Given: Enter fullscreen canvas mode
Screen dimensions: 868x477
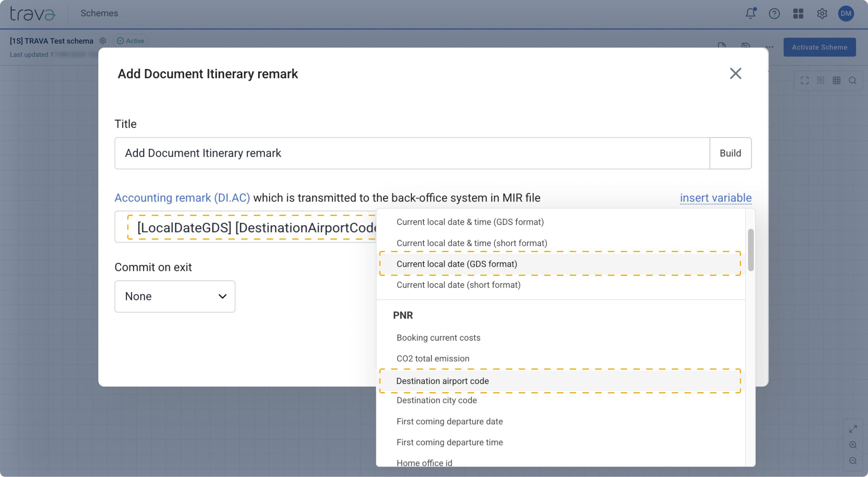Looking at the screenshot, I should click(805, 80).
